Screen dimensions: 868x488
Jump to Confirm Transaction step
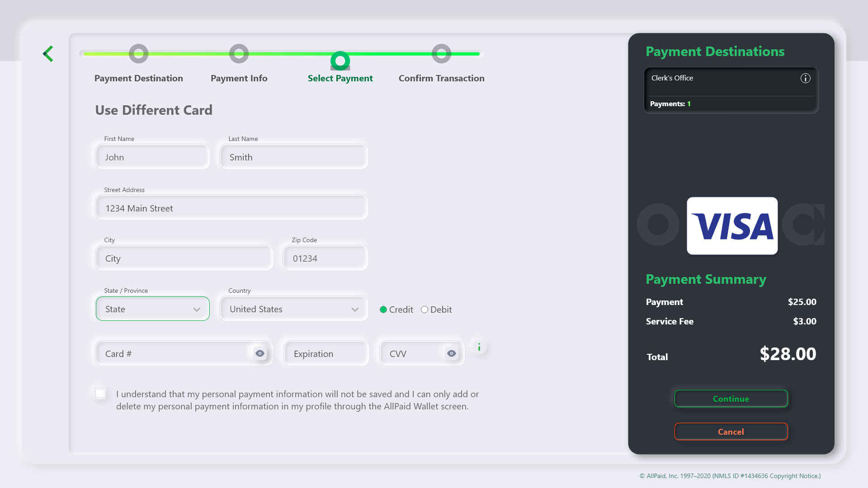pos(441,54)
